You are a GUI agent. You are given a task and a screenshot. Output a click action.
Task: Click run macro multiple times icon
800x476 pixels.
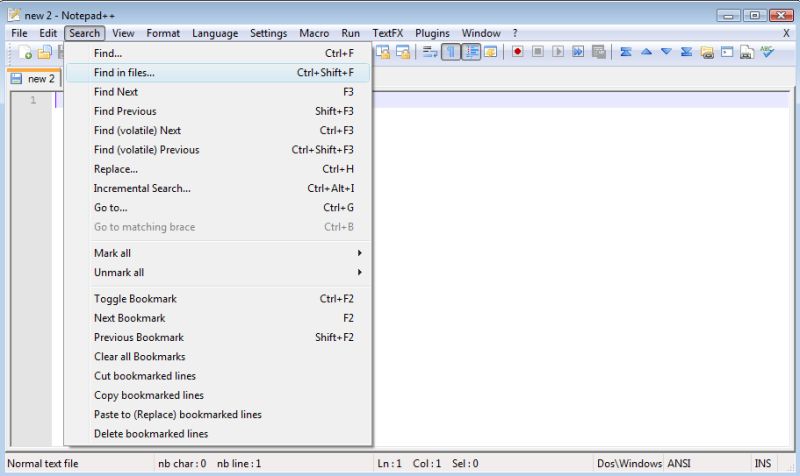[578, 52]
